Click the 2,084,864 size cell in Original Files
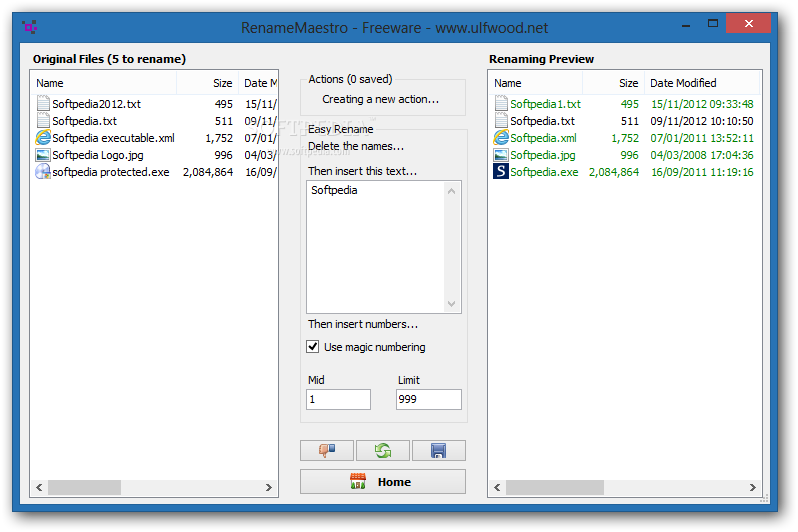 (x=208, y=172)
